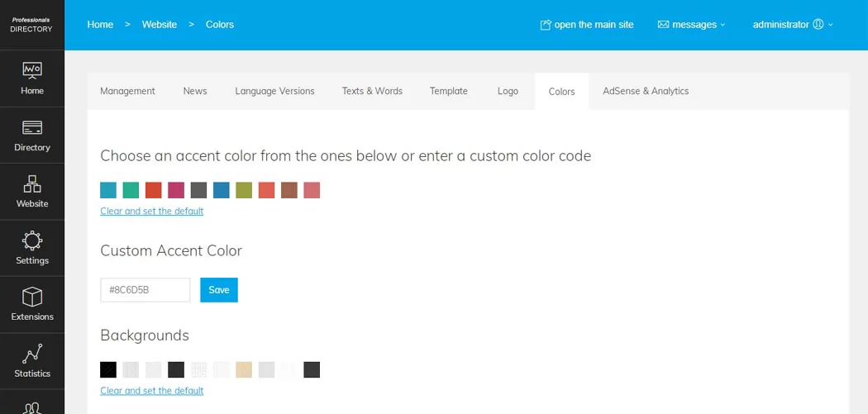Click the users icon below Statistics
The width and height of the screenshot is (868, 414).
[x=32, y=408]
